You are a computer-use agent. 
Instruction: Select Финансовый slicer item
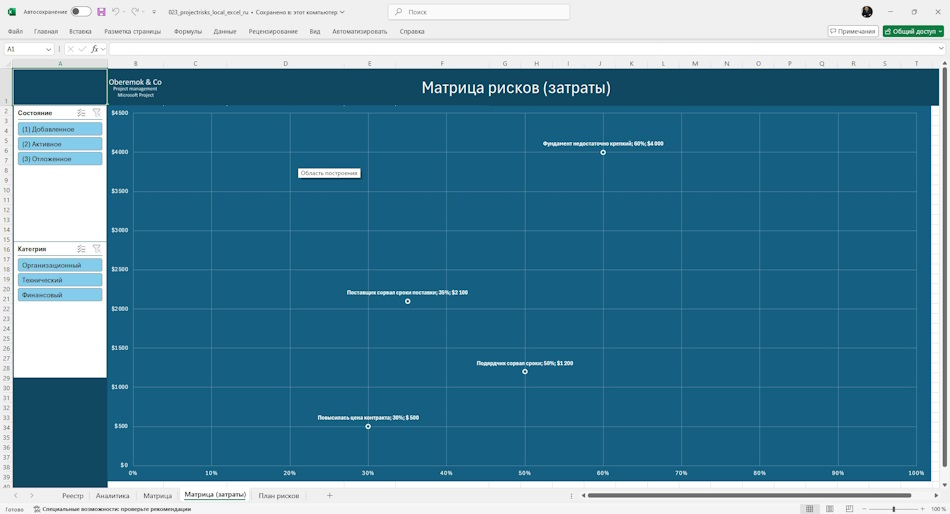point(60,295)
